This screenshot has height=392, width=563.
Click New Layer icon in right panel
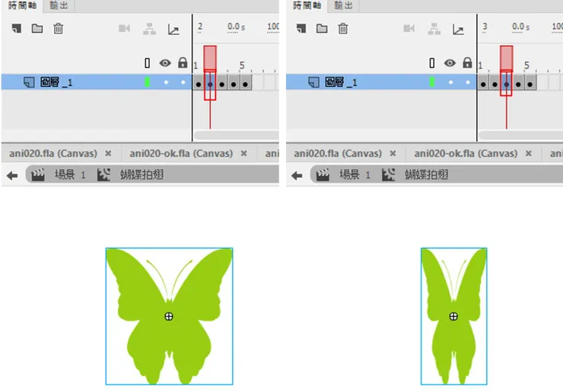(301, 28)
